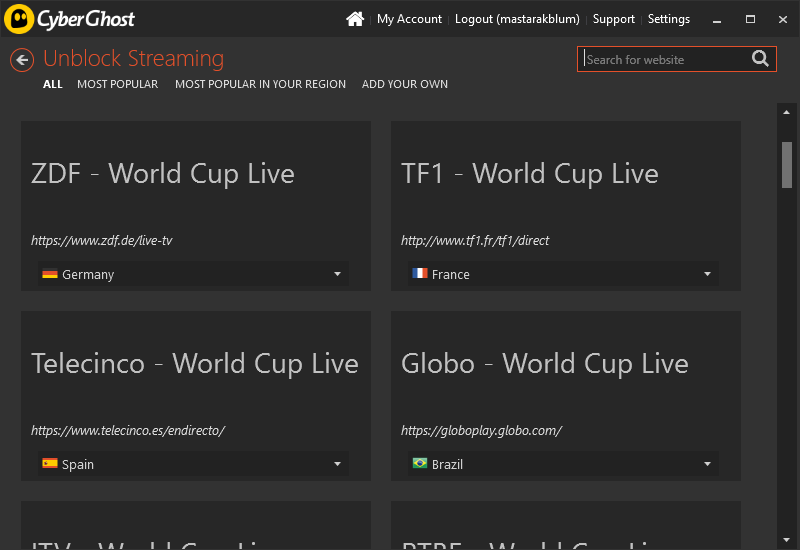Viewport: 800px width, 550px height.
Task: Expand the Brazil country dropdown
Action: [563, 464]
